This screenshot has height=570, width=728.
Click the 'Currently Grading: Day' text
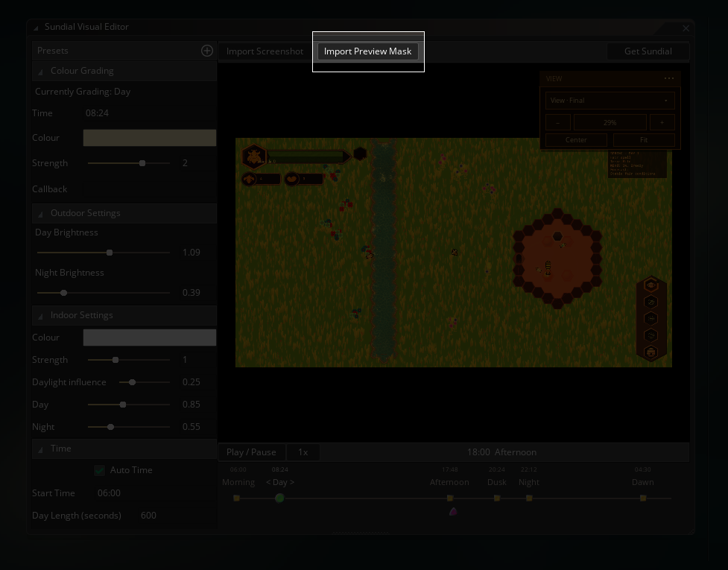(83, 92)
